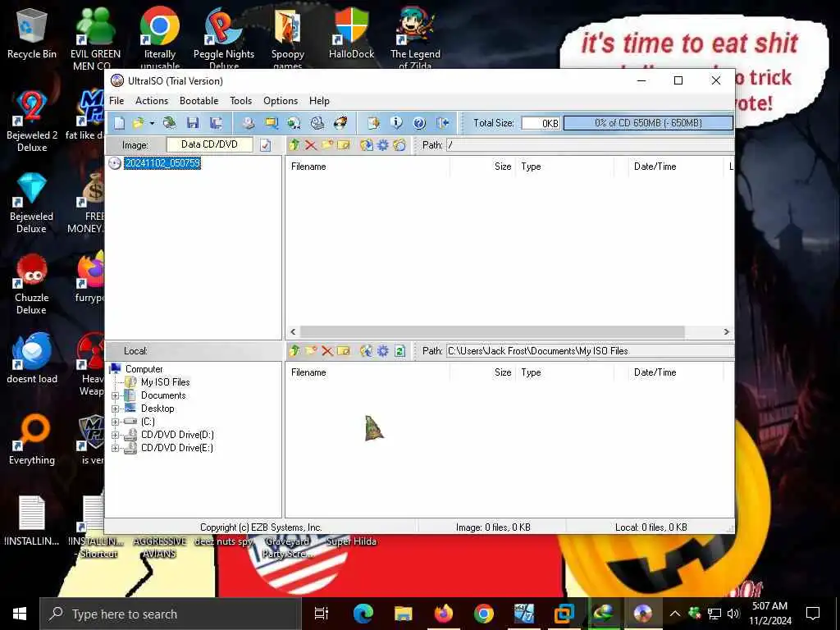Click red X delete icon in Local toolbar
Screen dimensions: 840x630
click(327, 351)
